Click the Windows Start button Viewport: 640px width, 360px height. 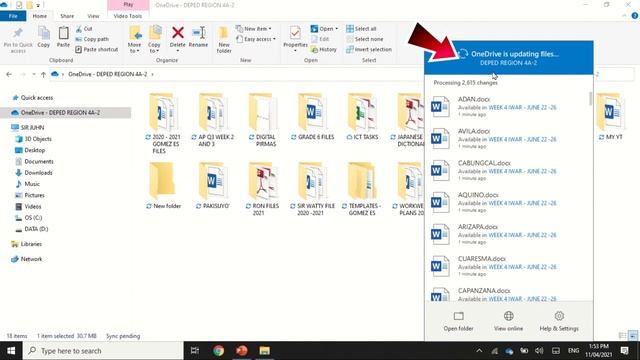coord(11,351)
